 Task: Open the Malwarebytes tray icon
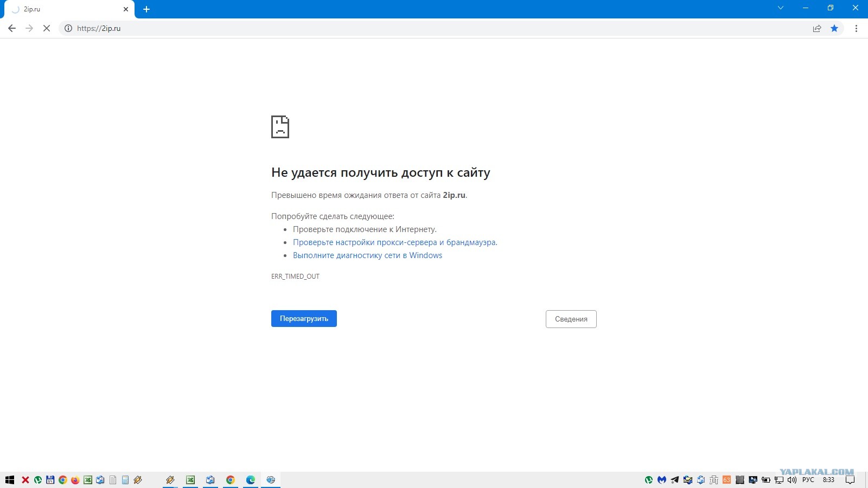(662, 480)
